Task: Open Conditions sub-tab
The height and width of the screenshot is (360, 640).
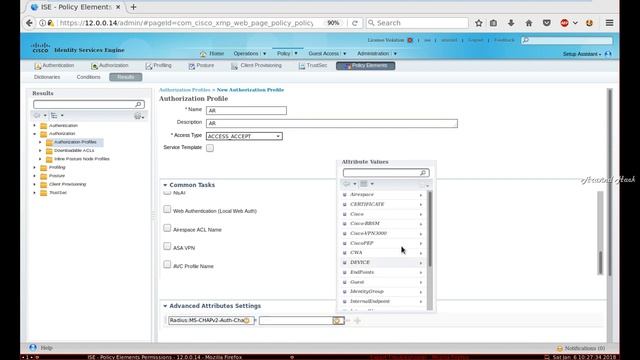Action: [x=88, y=77]
